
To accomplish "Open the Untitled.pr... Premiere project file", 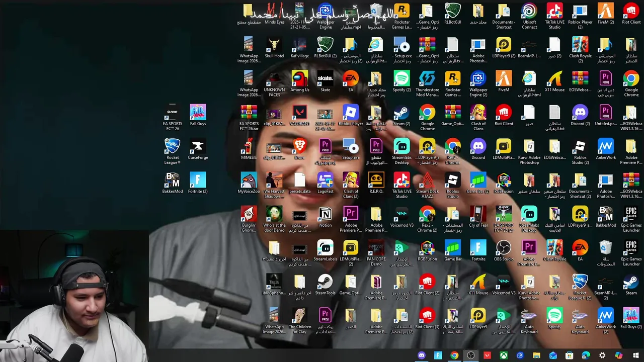I will [x=606, y=115].
